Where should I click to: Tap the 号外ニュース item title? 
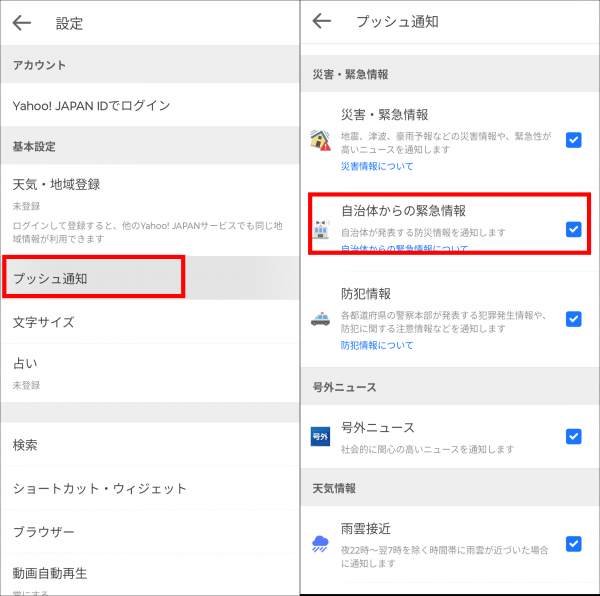pyautogui.click(x=378, y=427)
